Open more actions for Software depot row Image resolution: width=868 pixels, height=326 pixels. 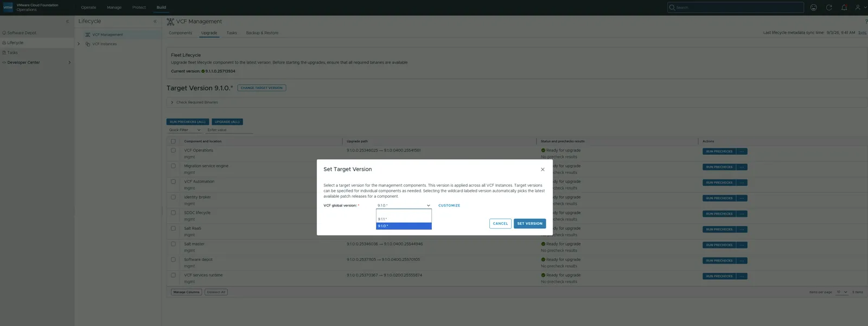[x=742, y=261]
